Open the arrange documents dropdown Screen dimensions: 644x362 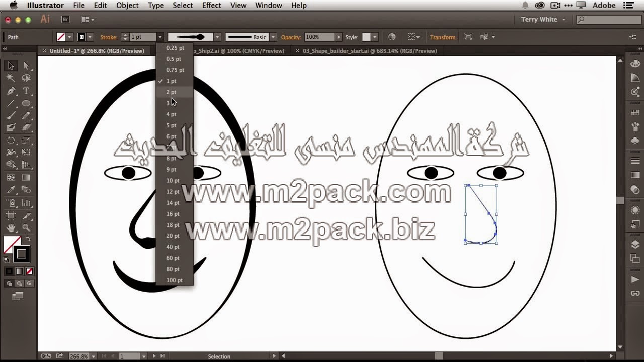(x=88, y=20)
